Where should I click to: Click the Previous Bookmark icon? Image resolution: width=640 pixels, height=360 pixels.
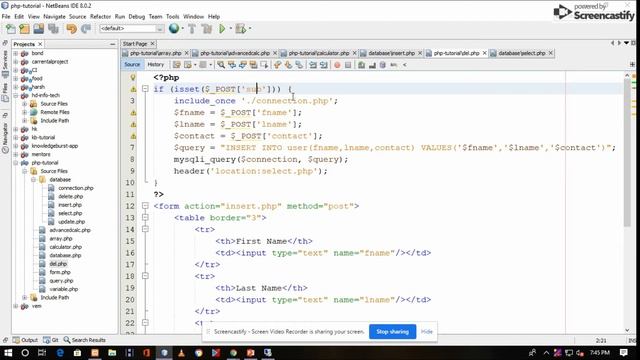tap(278, 65)
